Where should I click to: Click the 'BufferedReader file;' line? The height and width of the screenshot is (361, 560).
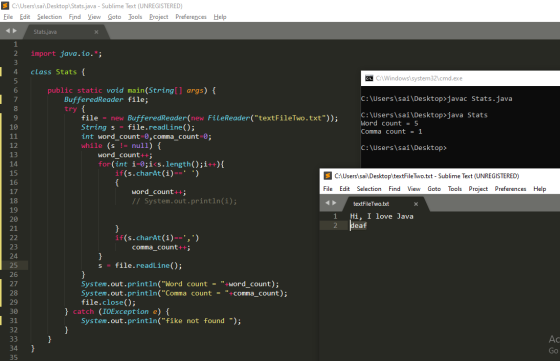tap(106, 99)
